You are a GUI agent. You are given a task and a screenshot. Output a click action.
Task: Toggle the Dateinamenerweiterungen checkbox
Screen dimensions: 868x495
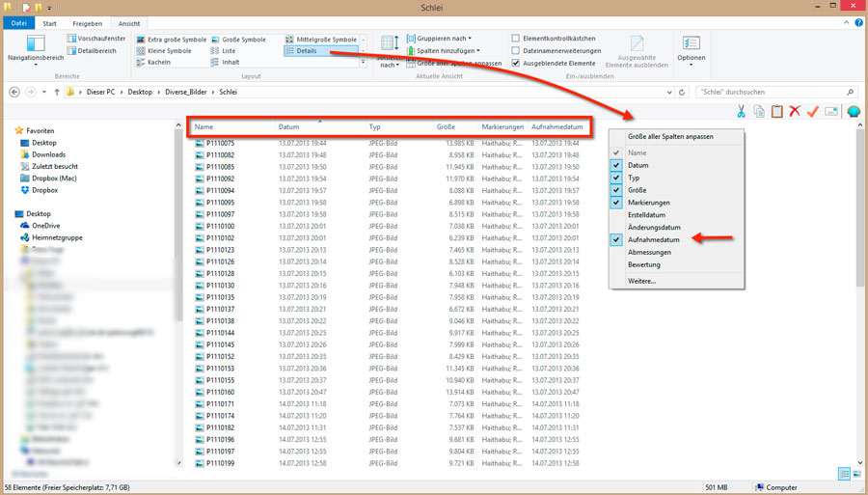coord(516,51)
